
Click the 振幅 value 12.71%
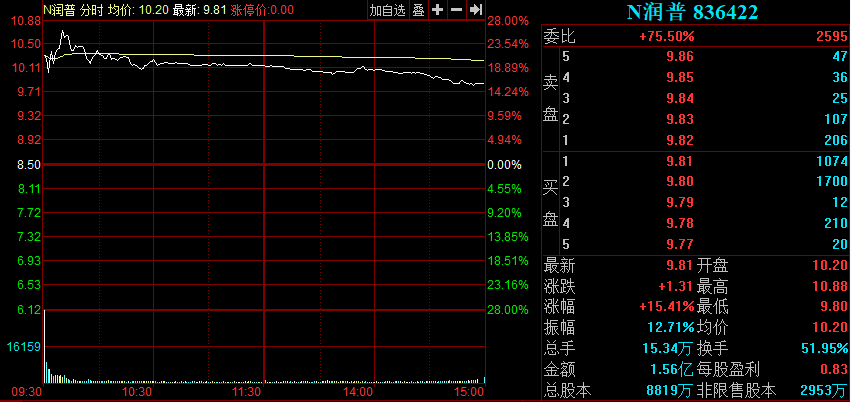point(671,328)
